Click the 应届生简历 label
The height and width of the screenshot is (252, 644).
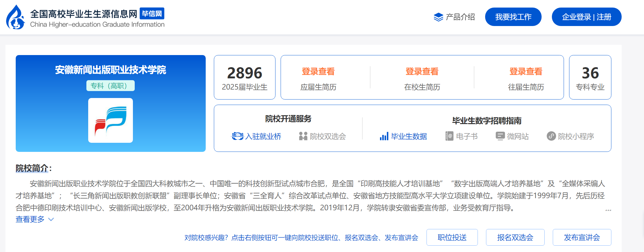(318, 87)
